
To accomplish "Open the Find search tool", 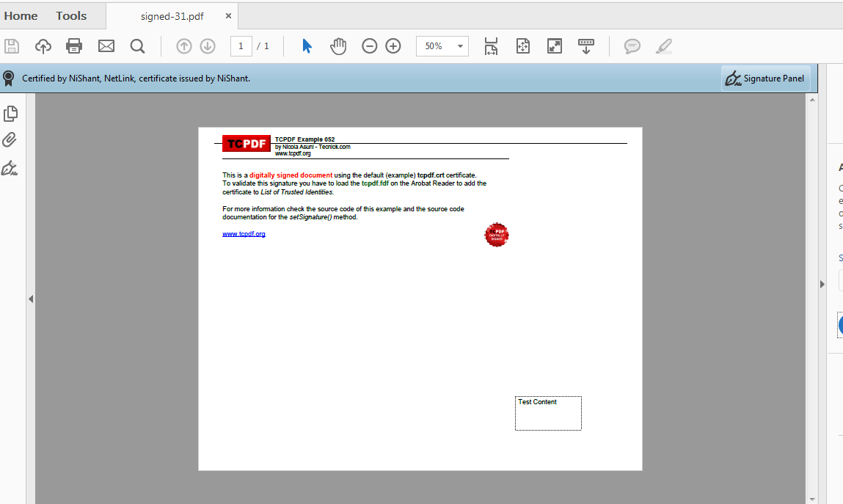I will (137, 45).
